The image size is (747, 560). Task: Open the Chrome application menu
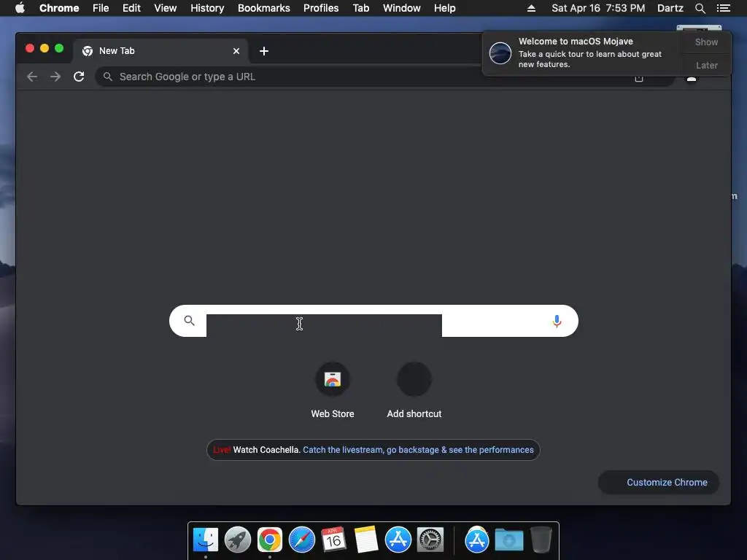(x=59, y=8)
